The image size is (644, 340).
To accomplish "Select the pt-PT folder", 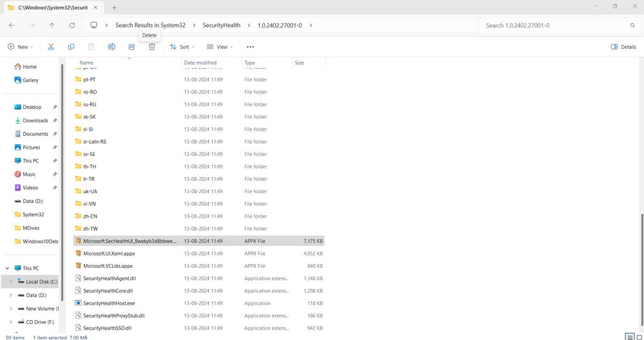I will (x=199, y=80).
